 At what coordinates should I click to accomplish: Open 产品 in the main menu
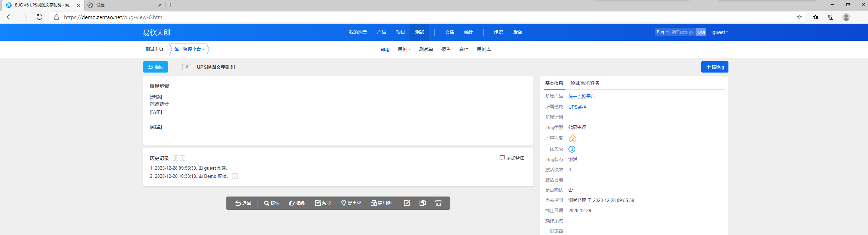(x=381, y=32)
